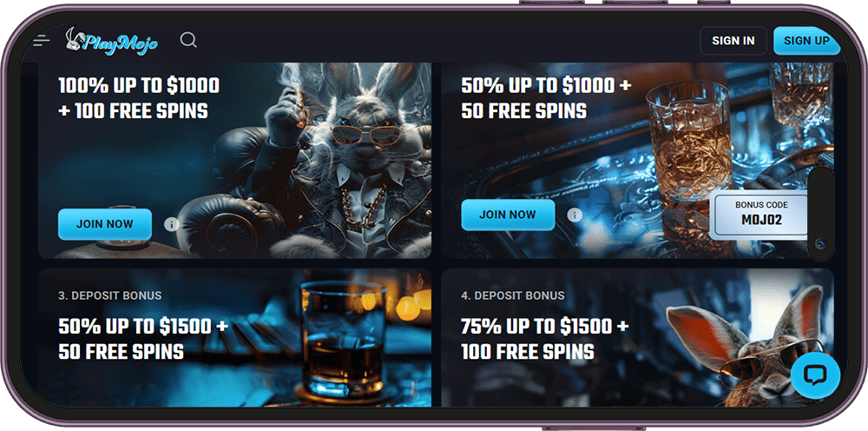Viewport: 868px width, 431px height.
Task: Open the search magnifier icon
Action: pos(188,40)
